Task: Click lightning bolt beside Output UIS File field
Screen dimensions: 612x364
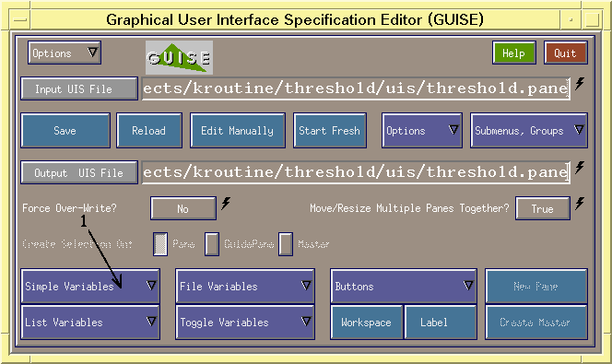Action: [x=580, y=168]
